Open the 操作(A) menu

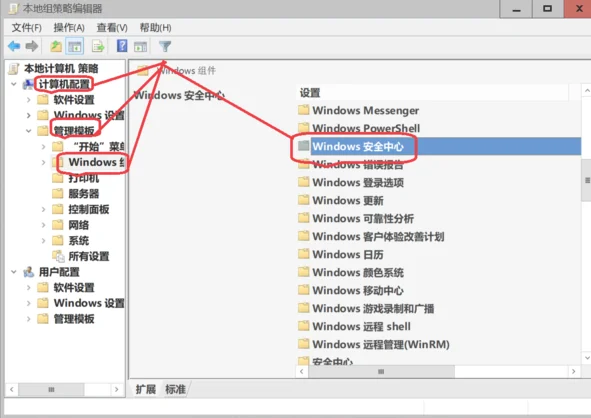(69, 28)
